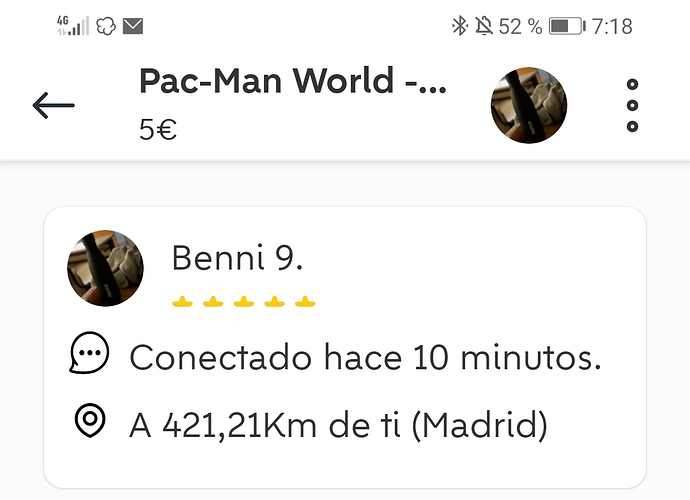
Task: Tap the mail notification icon
Action: click(133, 26)
